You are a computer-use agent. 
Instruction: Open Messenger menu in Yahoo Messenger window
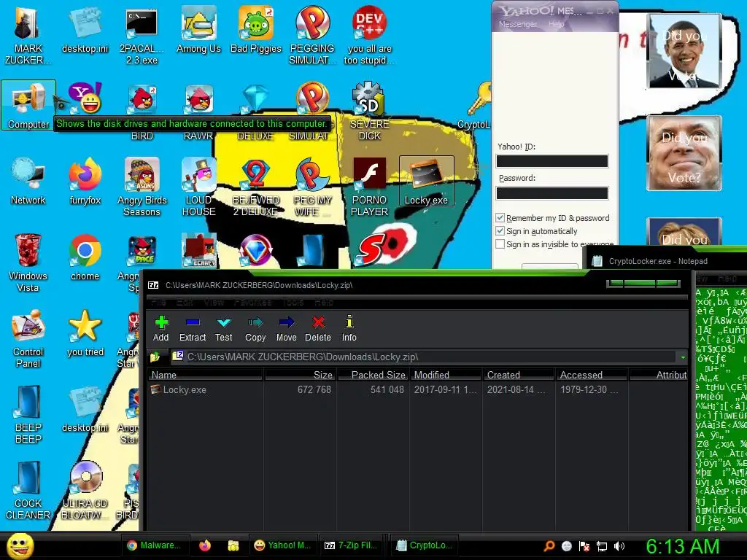pos(517,24)
